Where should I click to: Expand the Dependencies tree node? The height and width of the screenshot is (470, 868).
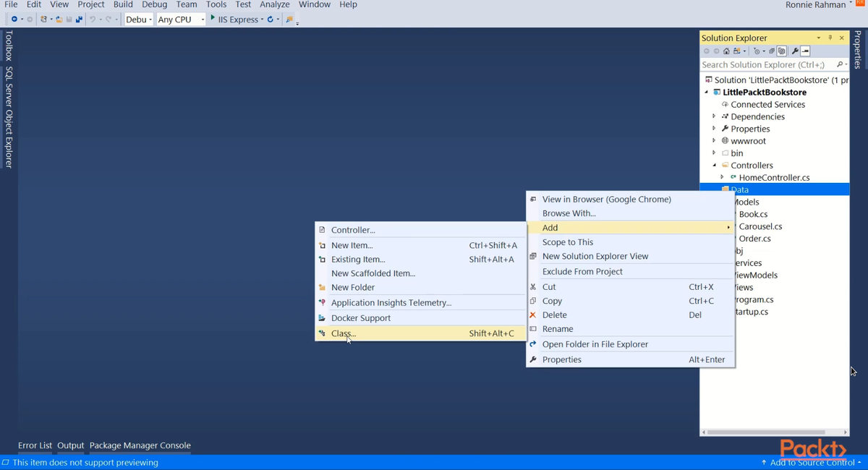click(714, 116)
